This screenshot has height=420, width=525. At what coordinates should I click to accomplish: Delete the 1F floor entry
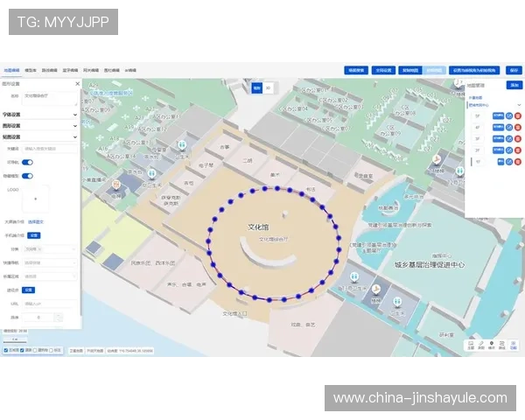click(518, 162)
